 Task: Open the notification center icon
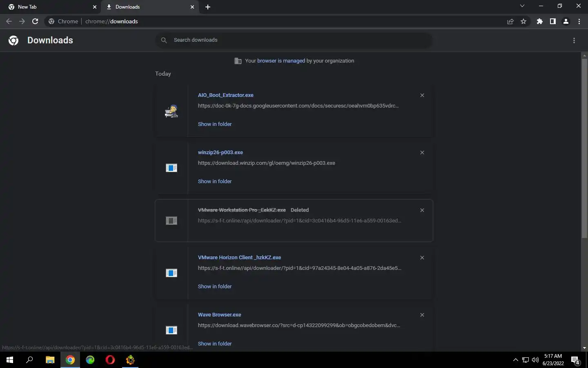tap(575, 360)
